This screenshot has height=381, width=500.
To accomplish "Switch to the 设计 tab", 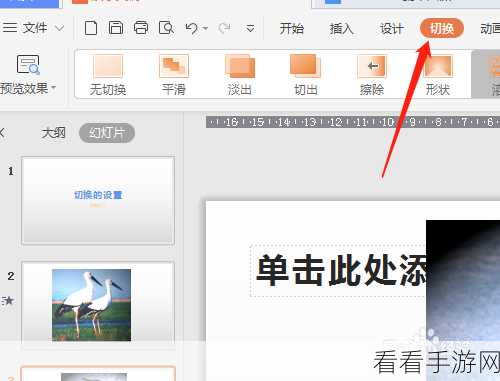I will 392,29.
